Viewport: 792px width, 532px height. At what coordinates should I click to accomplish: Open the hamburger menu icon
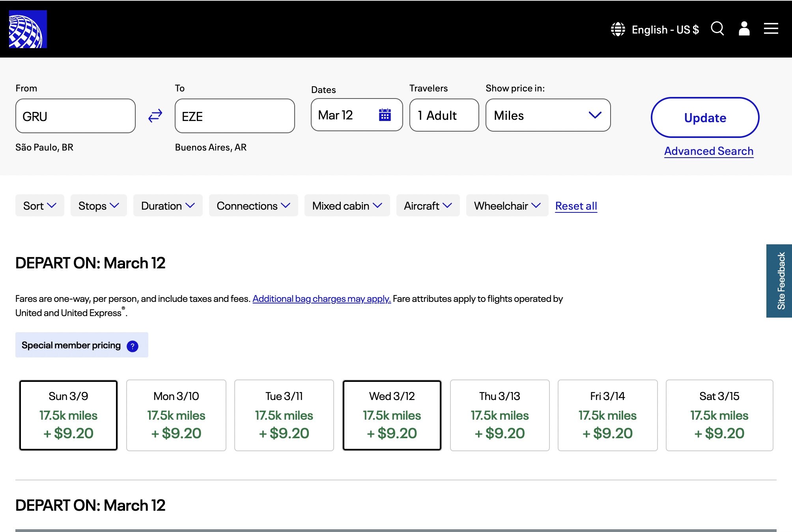[771, 28]
